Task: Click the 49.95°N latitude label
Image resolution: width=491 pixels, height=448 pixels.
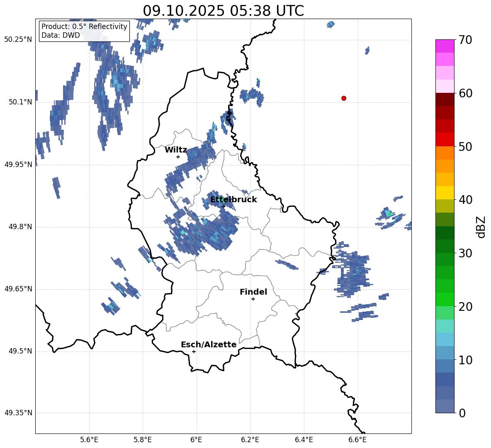Action: tap(18, 165)
